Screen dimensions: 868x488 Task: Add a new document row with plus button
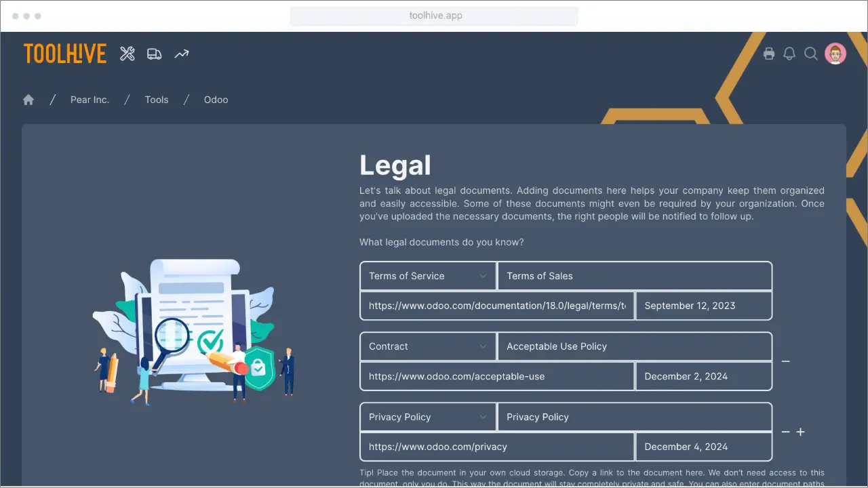click(801, 432)
